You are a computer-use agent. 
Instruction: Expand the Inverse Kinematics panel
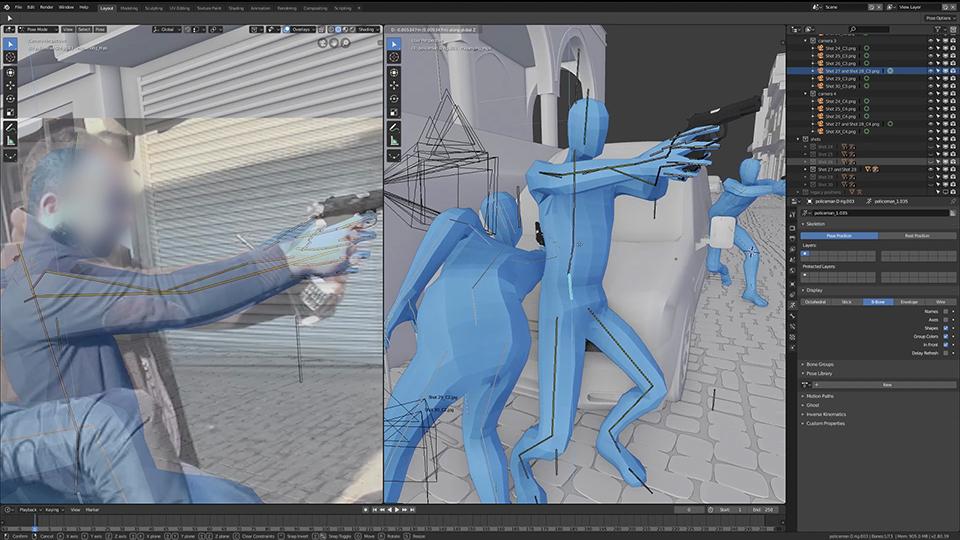[826, 414]
